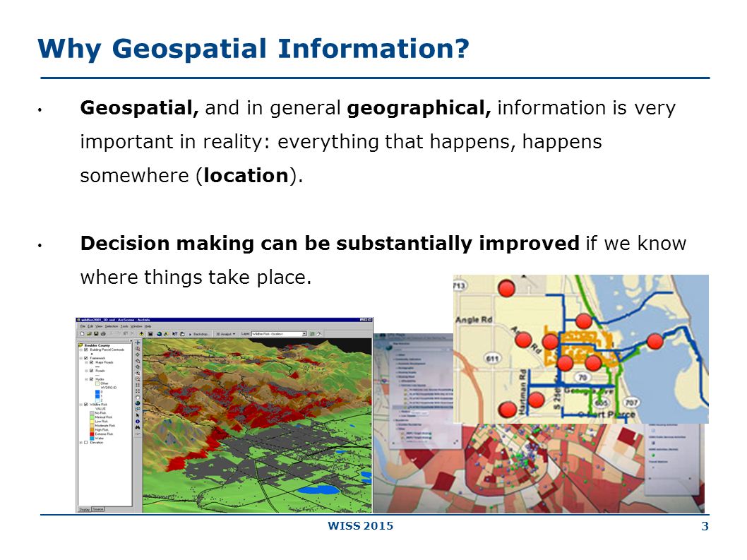Collapse the Hydro layer node
Image resolution: width=747 pixels, height=560 pixels.
[86, 379]
